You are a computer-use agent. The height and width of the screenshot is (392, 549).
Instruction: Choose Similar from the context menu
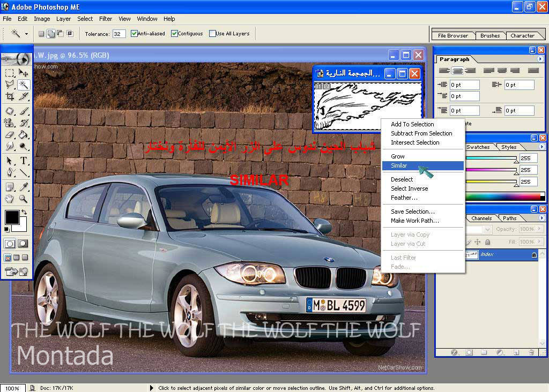423,166
